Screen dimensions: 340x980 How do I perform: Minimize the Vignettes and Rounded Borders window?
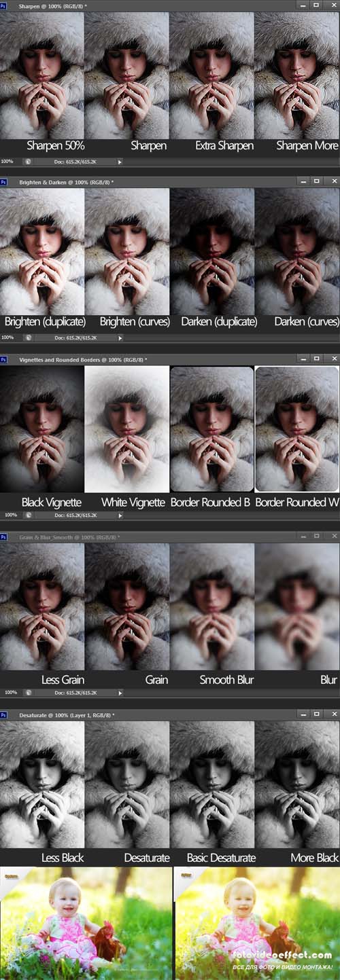(301, 359)
